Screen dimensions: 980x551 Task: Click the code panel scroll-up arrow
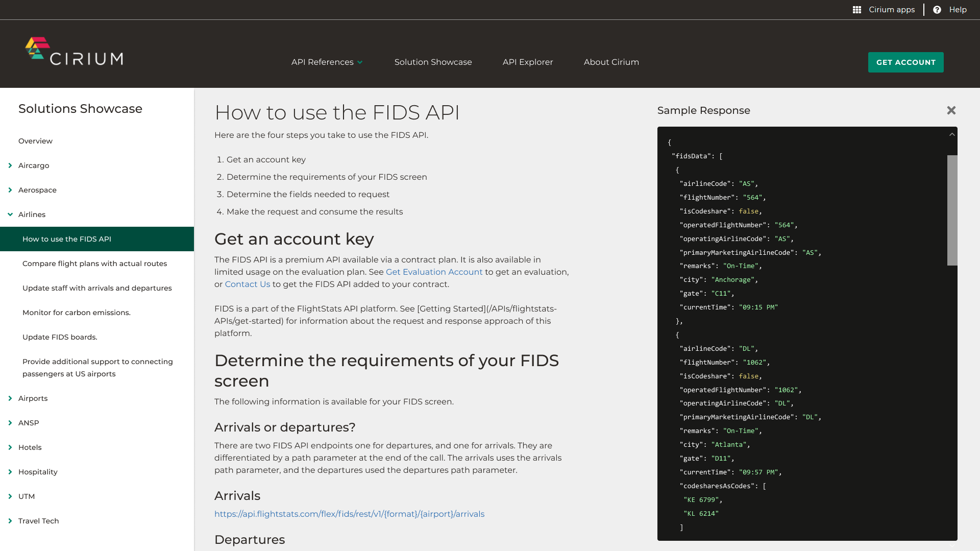click(x=952, y=134)
